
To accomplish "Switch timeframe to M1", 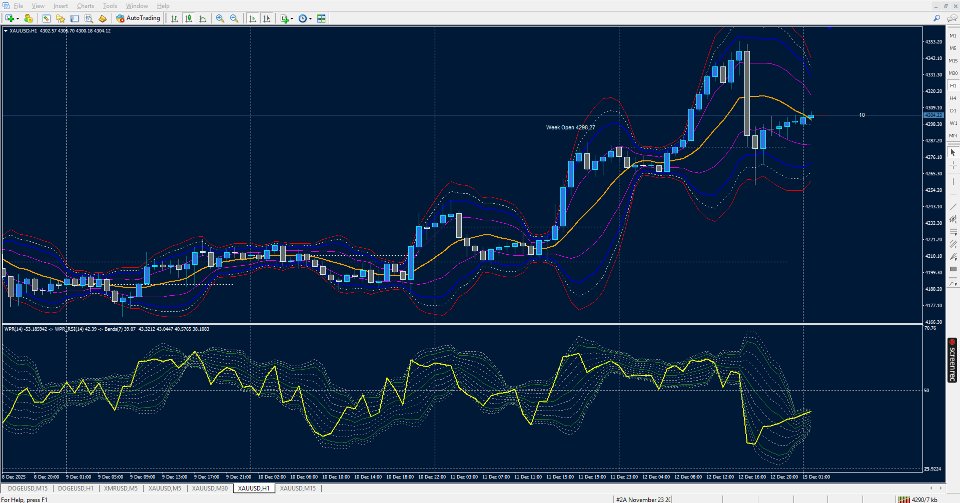I will pos(953,36).
